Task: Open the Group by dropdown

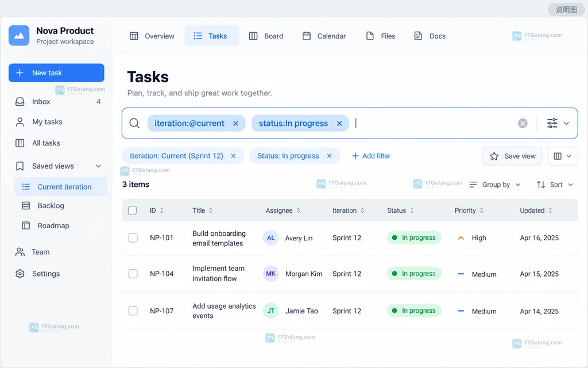Action: [x=495, y=185]
